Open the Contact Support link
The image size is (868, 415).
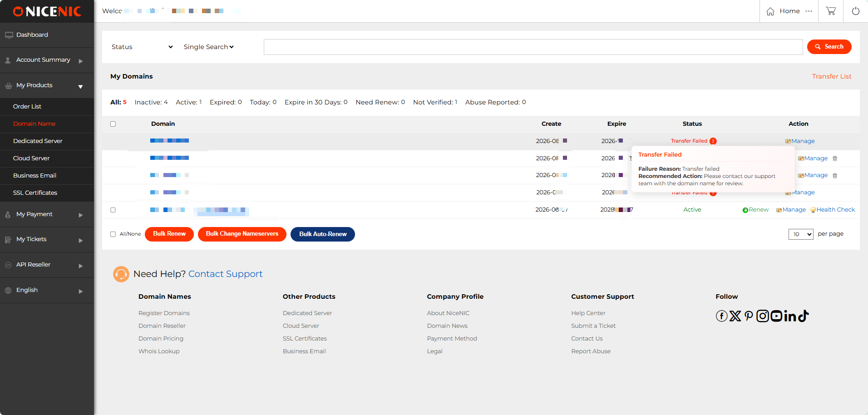click(x=225, y=274)
